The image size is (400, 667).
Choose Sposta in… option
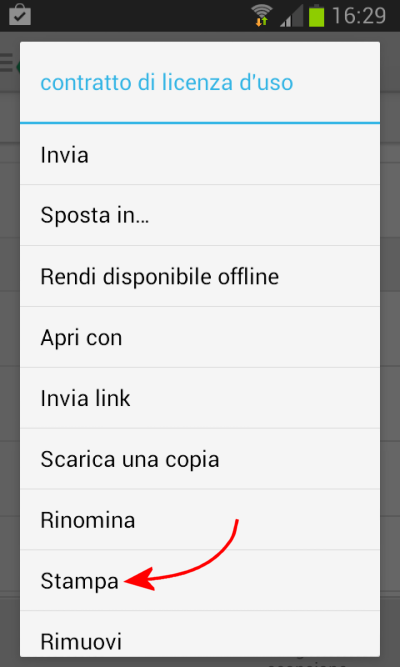(x=200, y=215)
